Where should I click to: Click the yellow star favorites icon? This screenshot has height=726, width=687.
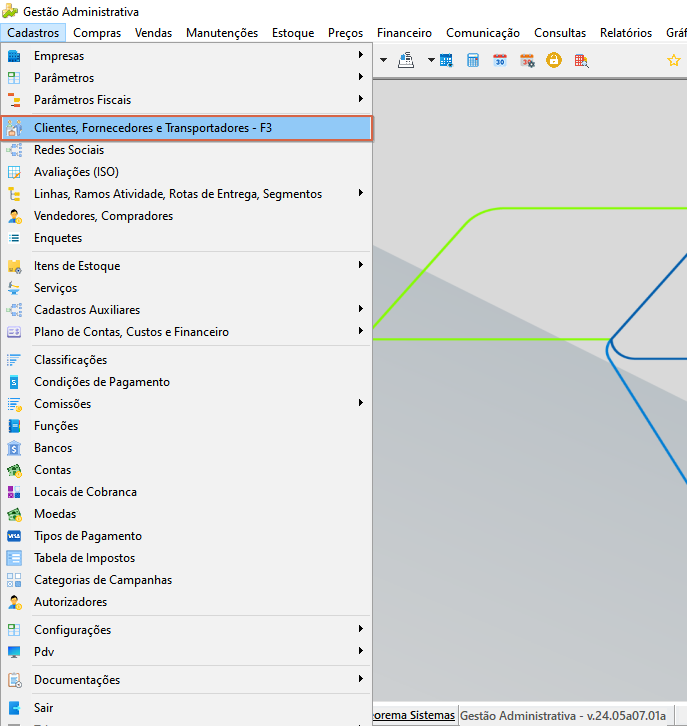(674, 60)
